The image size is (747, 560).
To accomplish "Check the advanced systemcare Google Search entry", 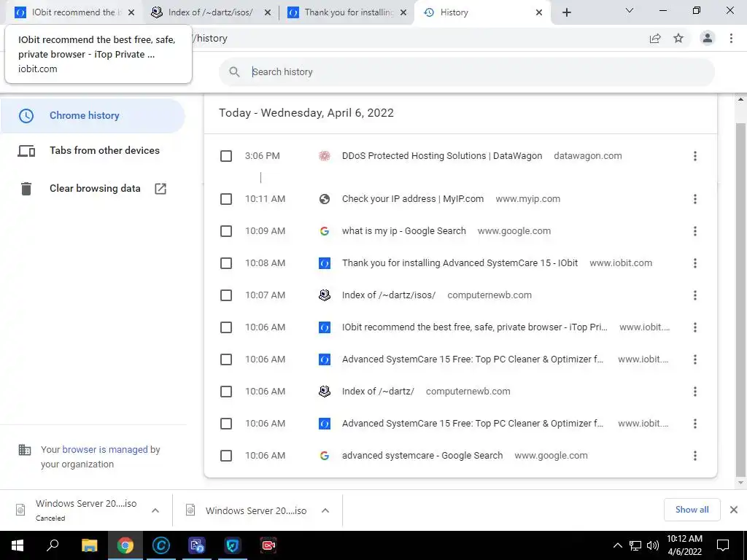I will [226, 456].
